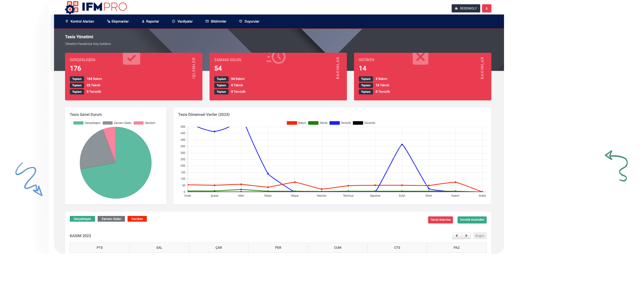Click the Teknik Bakımlar button
Screen dimensions: 644x299
click(x=440, y=220)
